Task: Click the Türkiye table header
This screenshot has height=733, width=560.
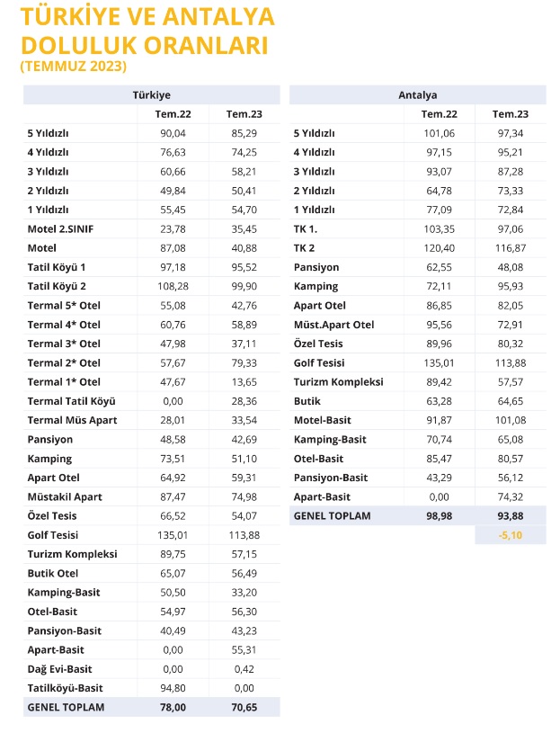Action: [151, 95]
